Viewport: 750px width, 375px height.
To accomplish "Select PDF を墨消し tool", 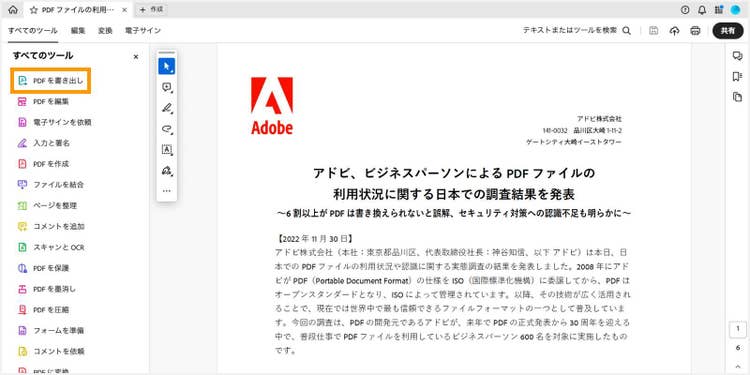I will (x=46, y=289).
